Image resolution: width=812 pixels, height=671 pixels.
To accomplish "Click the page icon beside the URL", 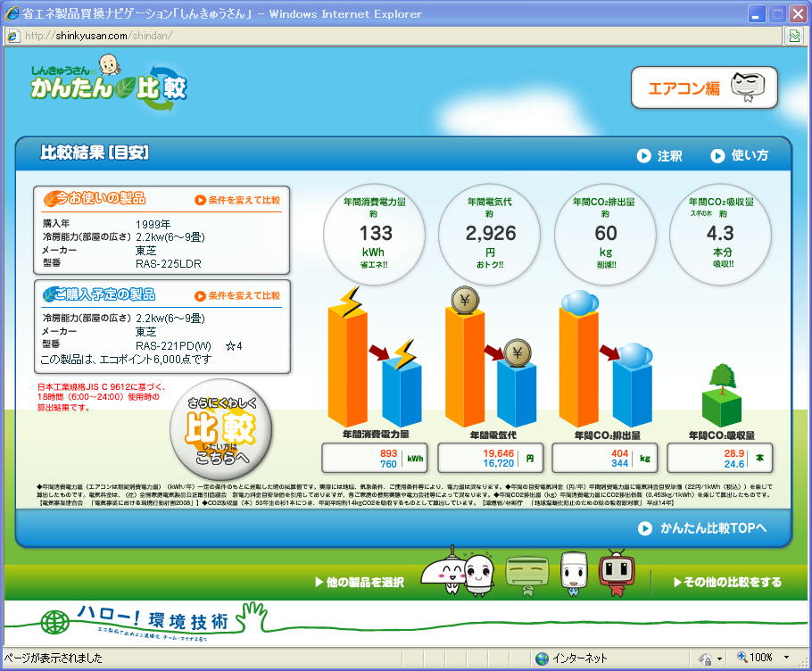I will pyautogui.click(x=14, y=36).
